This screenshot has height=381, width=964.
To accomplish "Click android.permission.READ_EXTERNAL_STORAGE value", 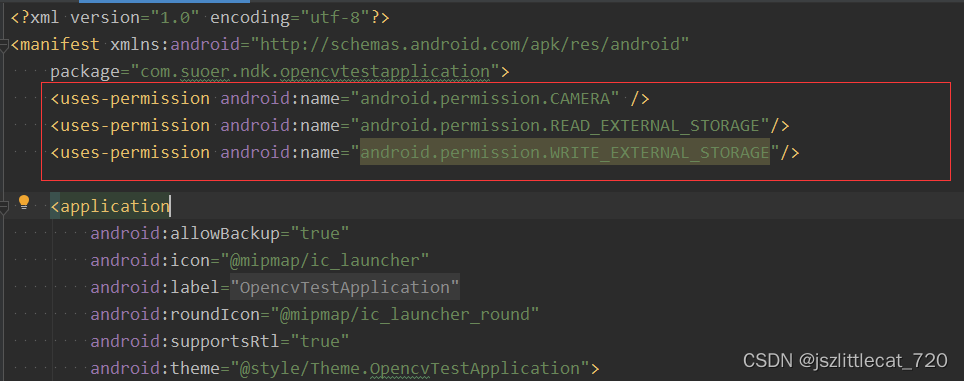I will (559, 125).
